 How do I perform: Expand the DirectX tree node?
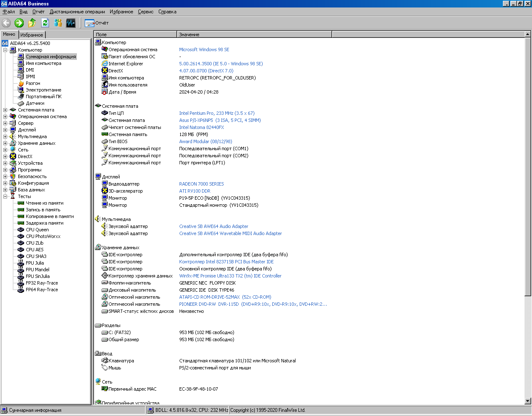(x=5, y=156)
